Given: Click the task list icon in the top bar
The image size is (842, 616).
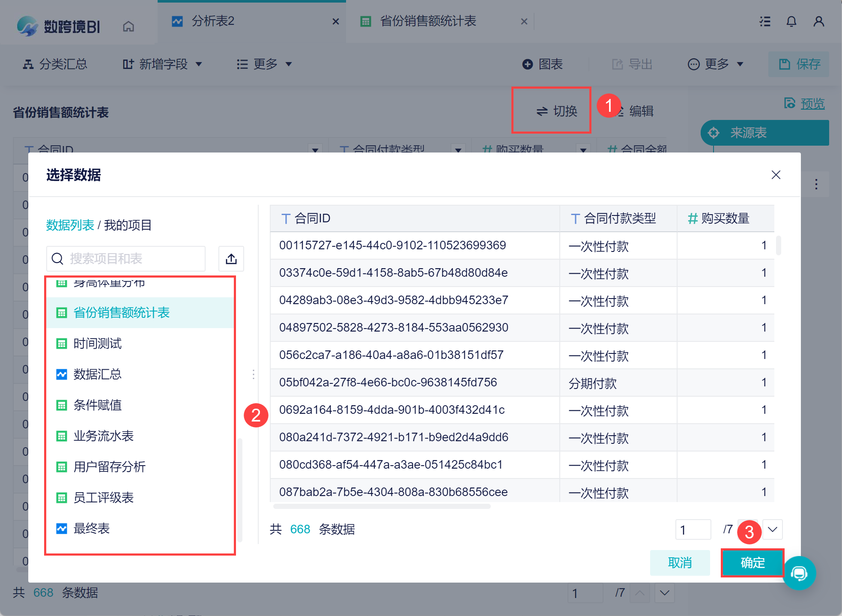Looking at the screenshot, I should pos(765,21).
